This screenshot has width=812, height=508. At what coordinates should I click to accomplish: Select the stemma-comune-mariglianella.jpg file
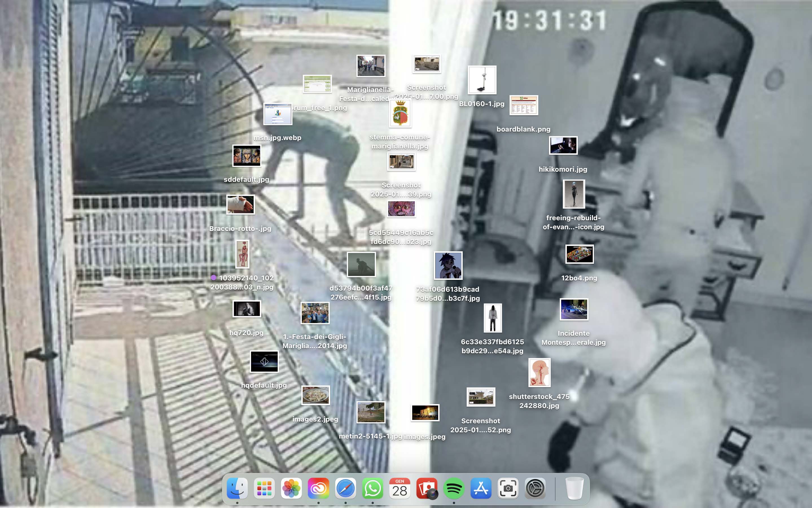(x=400, y=114)
